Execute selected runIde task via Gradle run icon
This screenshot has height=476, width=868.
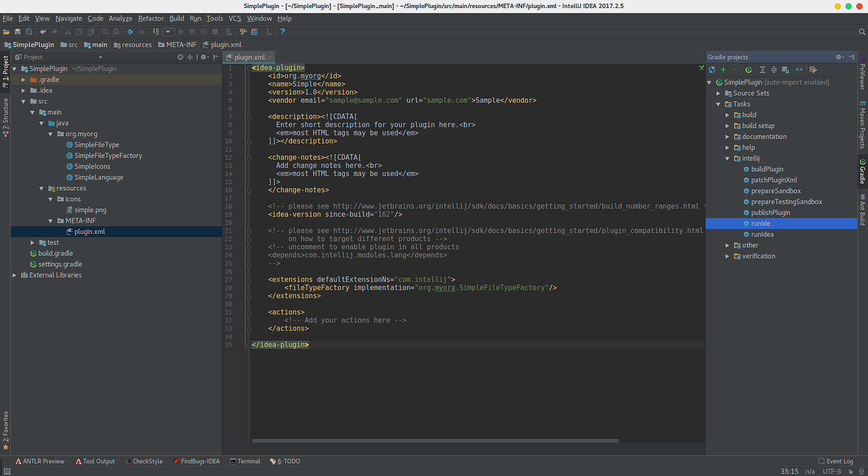748,70
